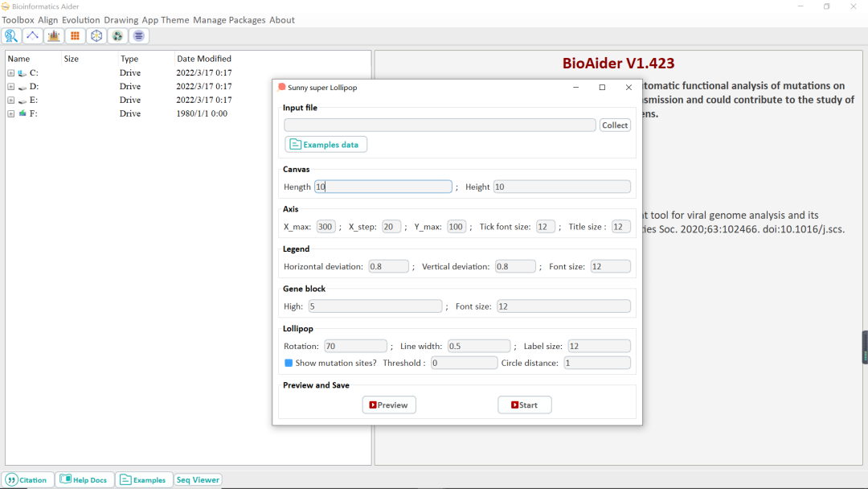Click the Gene block High field
Screen dimensions: 868x489
(375, 306)
